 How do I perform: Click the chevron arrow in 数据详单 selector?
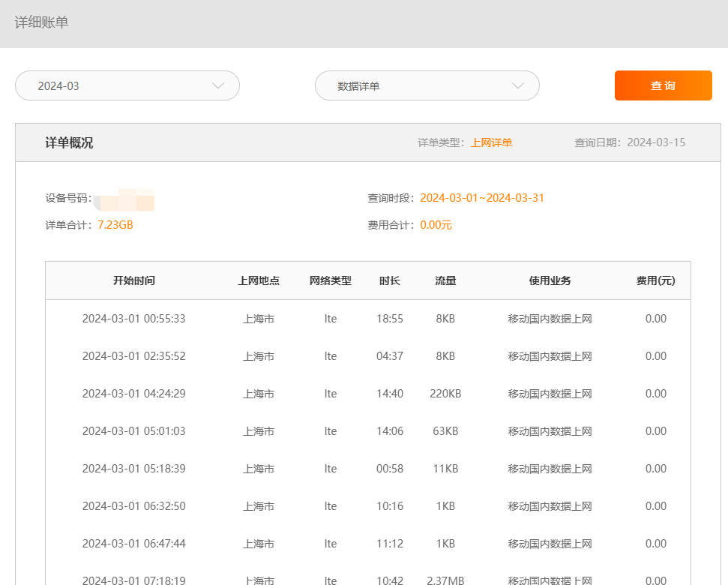click(x=517, y=86)
